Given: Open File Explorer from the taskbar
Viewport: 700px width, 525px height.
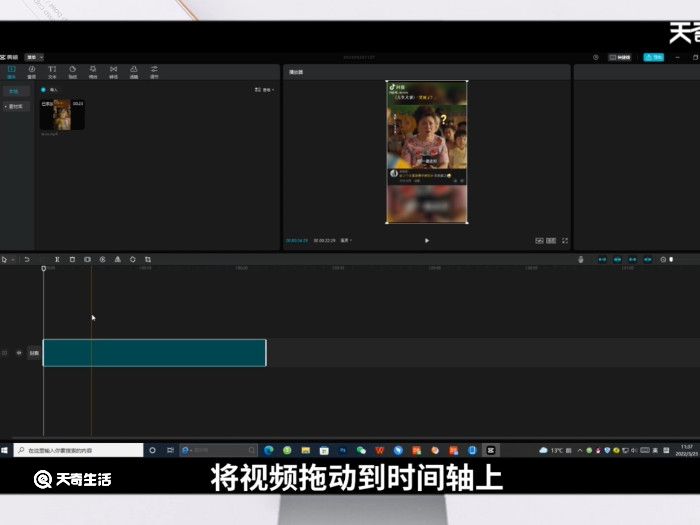Looking at the screenshot, I should coord(306,450).
